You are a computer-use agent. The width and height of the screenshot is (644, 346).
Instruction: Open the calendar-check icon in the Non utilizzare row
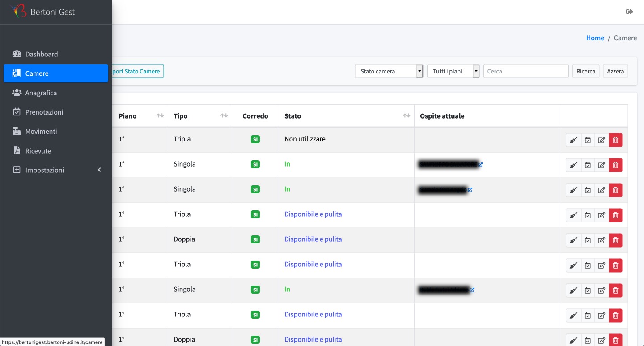click(x=588, y=140)
